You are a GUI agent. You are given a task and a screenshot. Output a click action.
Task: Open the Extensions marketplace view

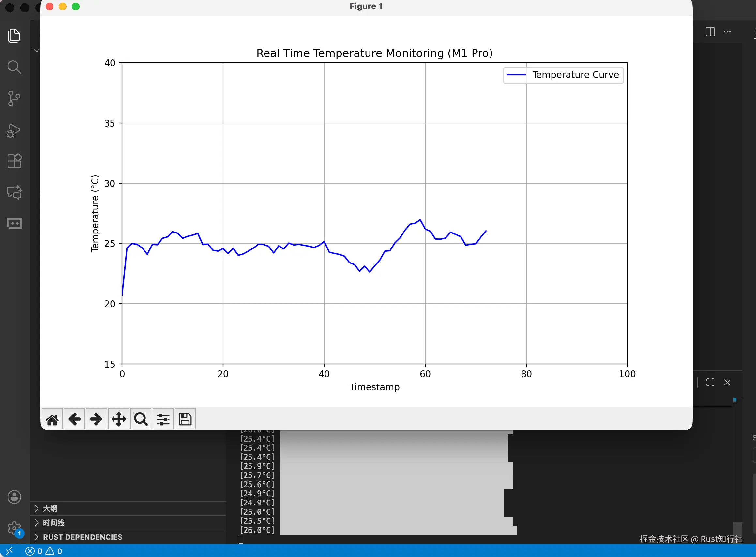[x=14, y=161]
